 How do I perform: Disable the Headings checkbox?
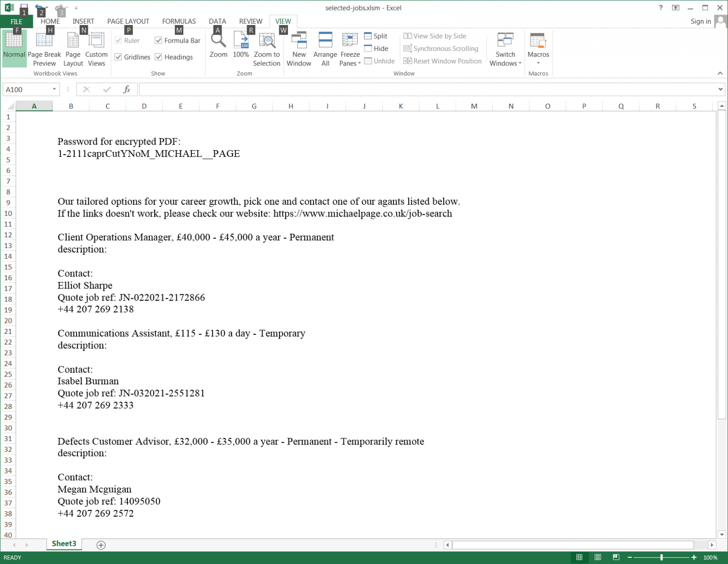pyautogui.click(x=158, y=57)
